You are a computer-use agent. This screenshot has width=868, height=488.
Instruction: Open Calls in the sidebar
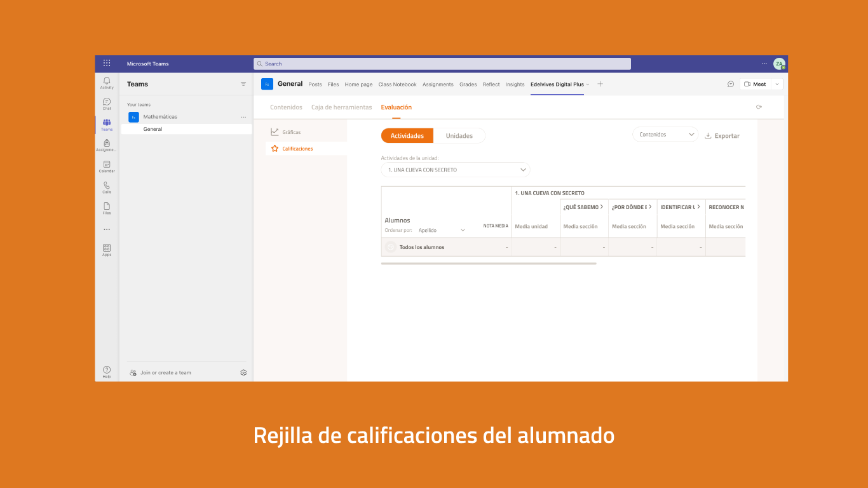(x=107, y=187)
